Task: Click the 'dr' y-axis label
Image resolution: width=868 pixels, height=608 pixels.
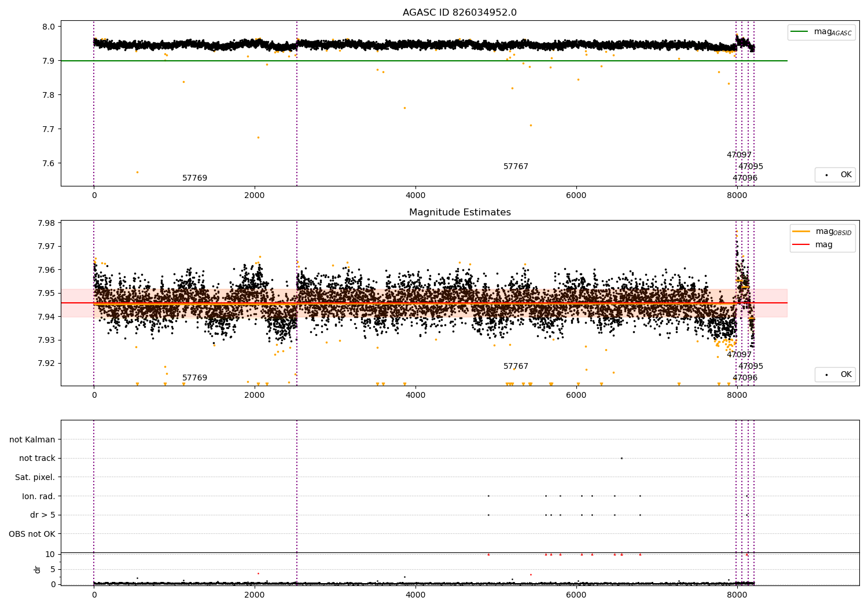Action: point(38,569)
